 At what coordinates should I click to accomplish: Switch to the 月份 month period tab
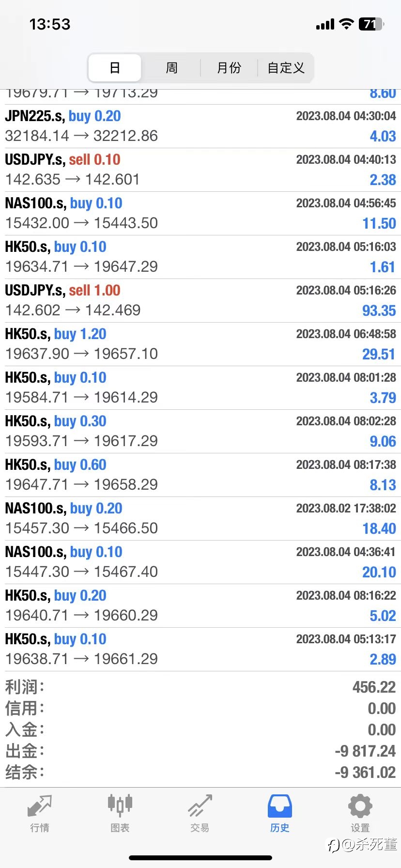229,68
